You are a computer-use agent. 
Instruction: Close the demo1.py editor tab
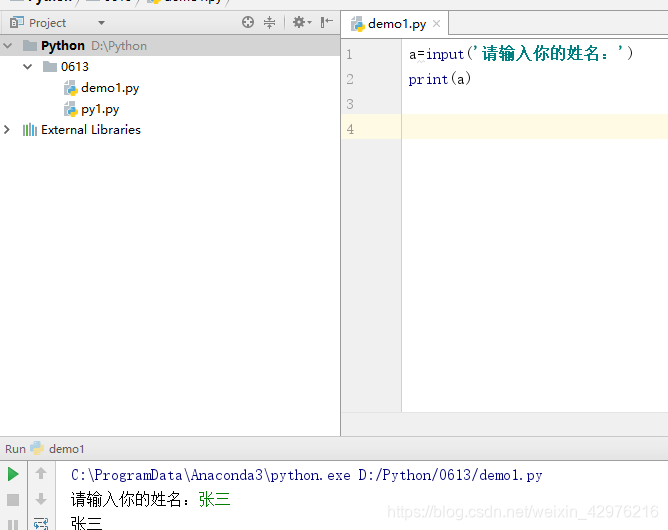tap(436, 23)
